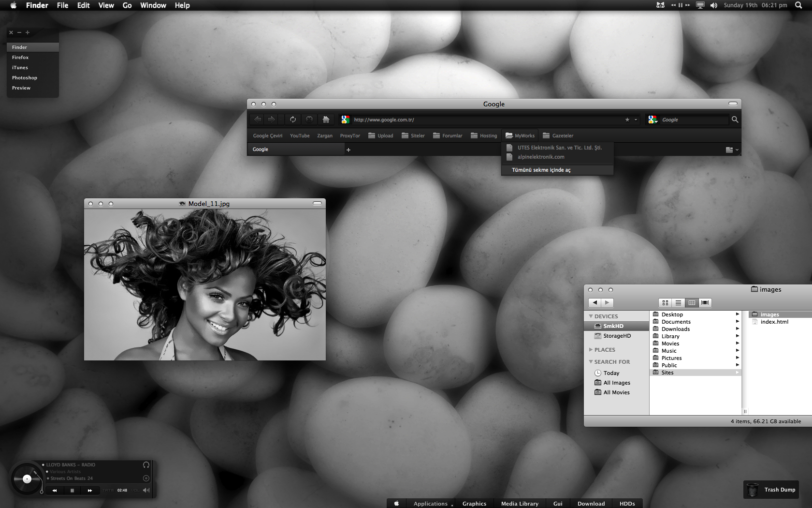Switch to iTunes in app list

33,67
